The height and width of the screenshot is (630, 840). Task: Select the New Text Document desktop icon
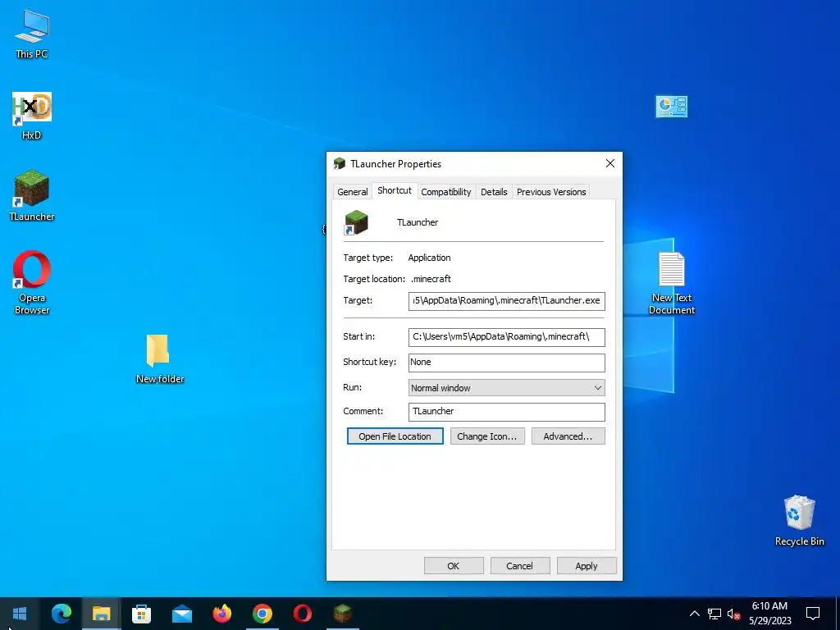[x=671, y=283]
